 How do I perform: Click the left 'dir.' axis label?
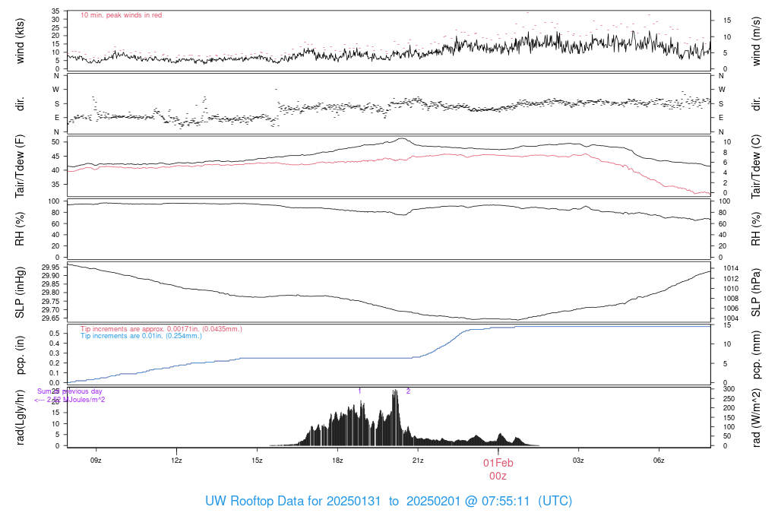20,104
